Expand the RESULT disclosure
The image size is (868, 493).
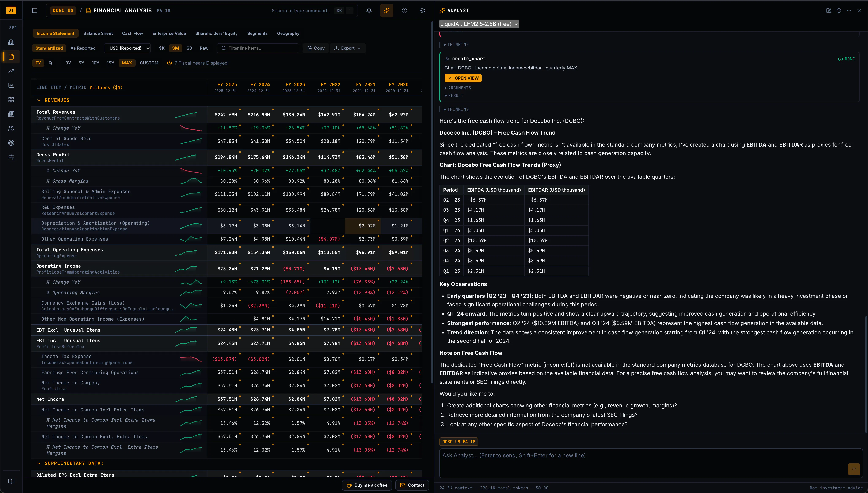tap(454, 95)
